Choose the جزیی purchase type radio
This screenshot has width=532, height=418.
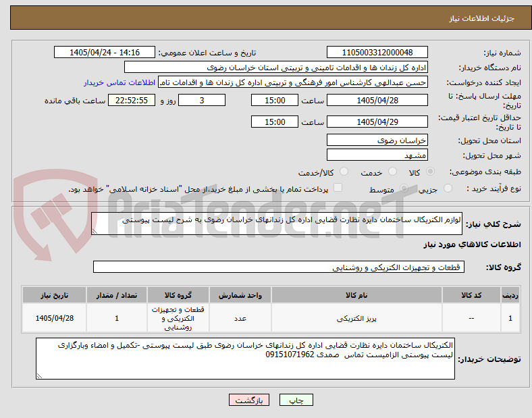click(x=448, y=188)
